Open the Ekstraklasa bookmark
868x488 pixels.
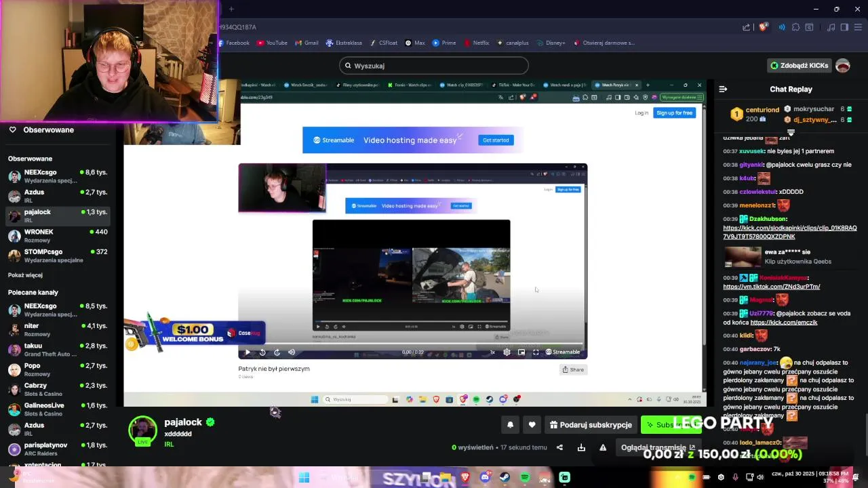344,43
